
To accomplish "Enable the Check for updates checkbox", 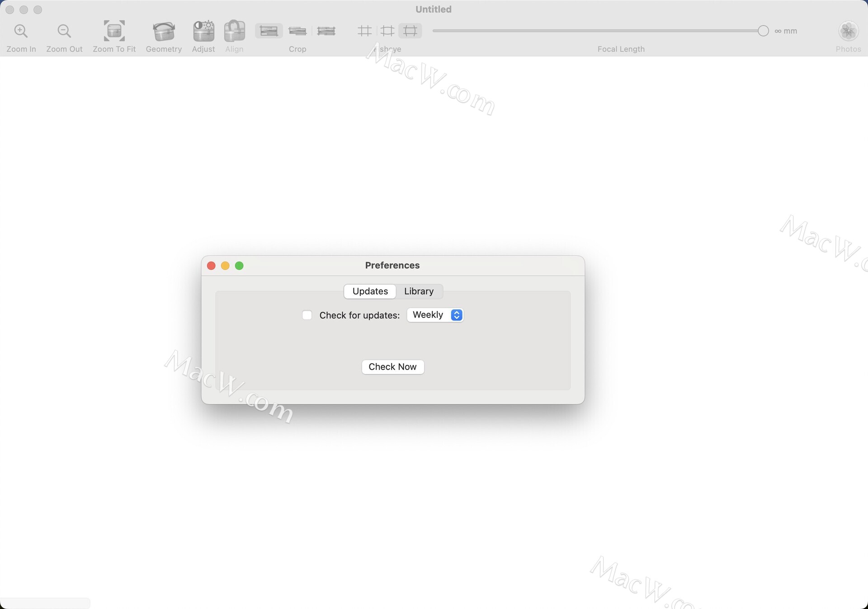I will 307,315.
